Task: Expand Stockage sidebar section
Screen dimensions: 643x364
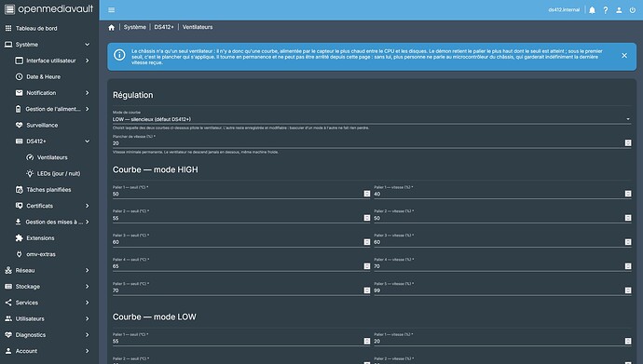Action: click(x=49, y=286)
